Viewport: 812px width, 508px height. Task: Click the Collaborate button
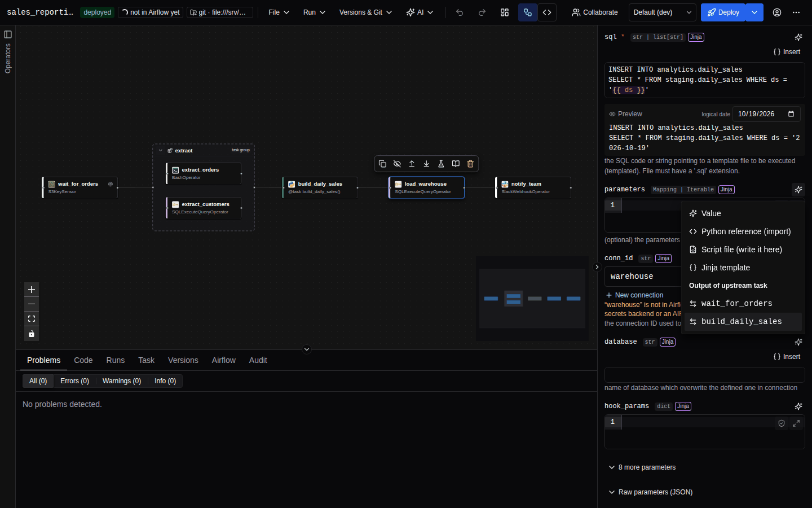pyautogui.click(x=594, y=12)
